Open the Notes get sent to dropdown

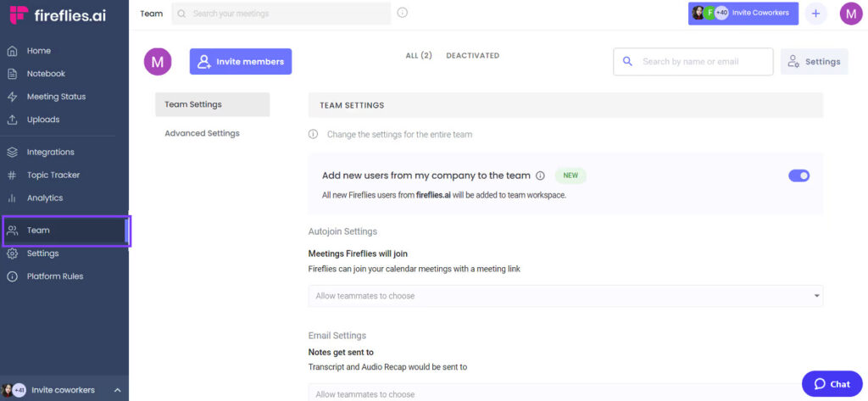(565, 393)
